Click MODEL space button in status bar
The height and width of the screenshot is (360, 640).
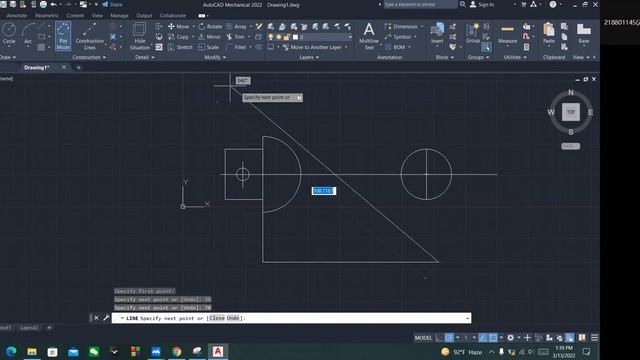(x=423, y=338)
